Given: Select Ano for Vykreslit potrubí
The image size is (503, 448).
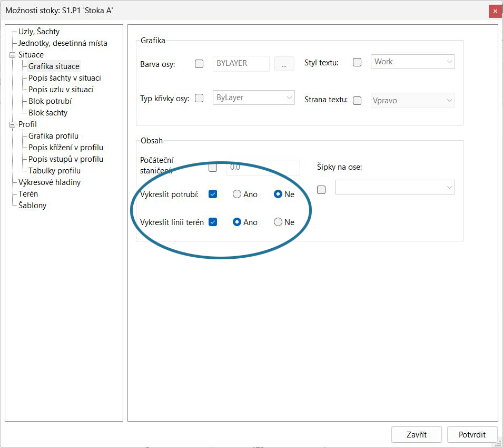Looking at the screenshot, I should tap(238, 194).
